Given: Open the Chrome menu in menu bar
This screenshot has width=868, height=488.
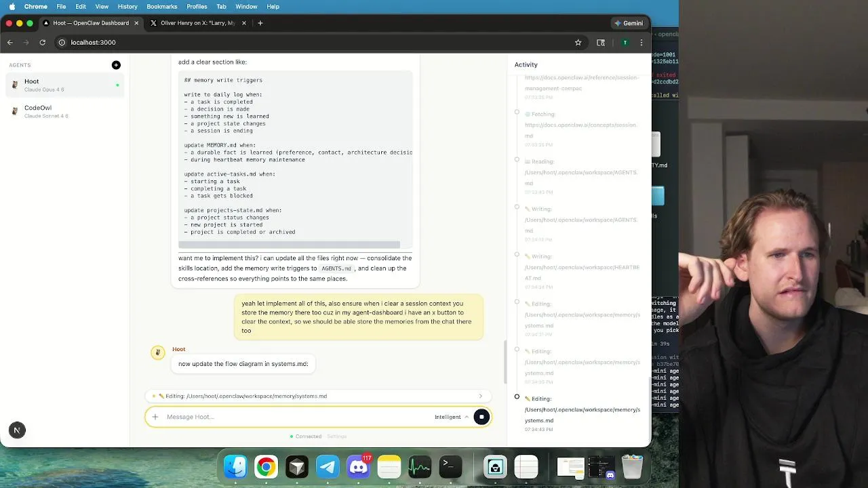Looking at the screenshot, I should pyautogui.click(x=36, y=6).
